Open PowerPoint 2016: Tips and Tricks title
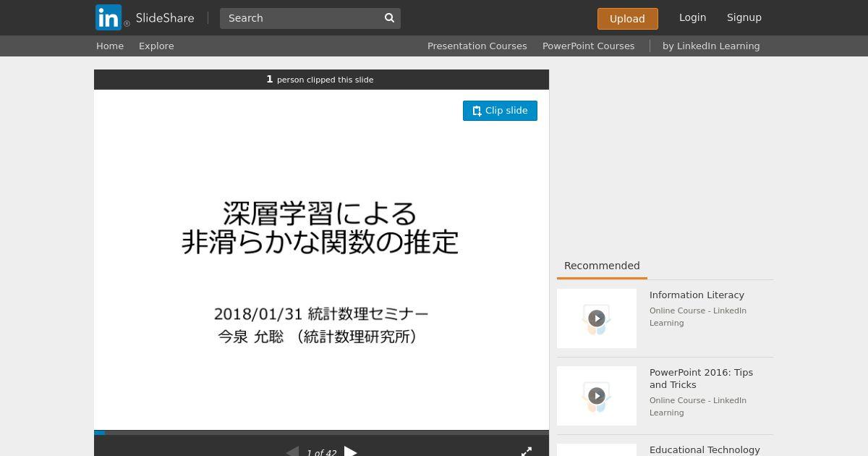This screenshot has width=868, height=456. pyautogui.click(x=701, y=379)
